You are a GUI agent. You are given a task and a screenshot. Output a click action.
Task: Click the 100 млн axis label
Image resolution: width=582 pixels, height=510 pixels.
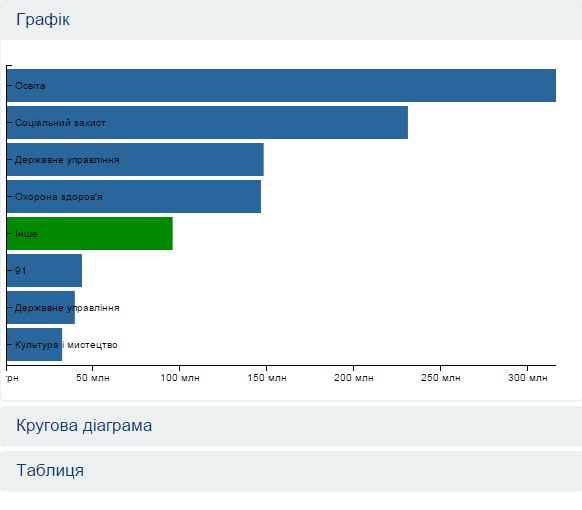click(x=180, y=378)
